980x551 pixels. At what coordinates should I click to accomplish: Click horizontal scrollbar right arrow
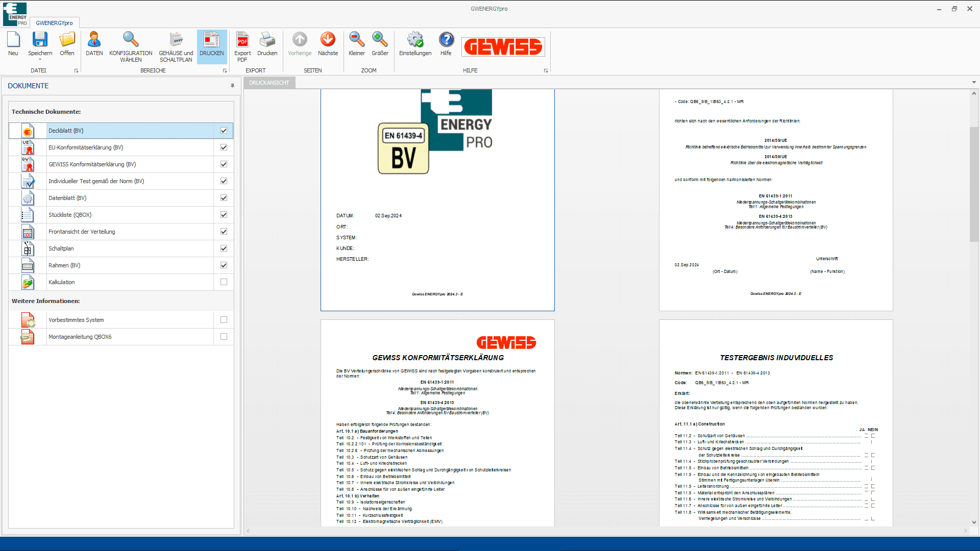965,531
